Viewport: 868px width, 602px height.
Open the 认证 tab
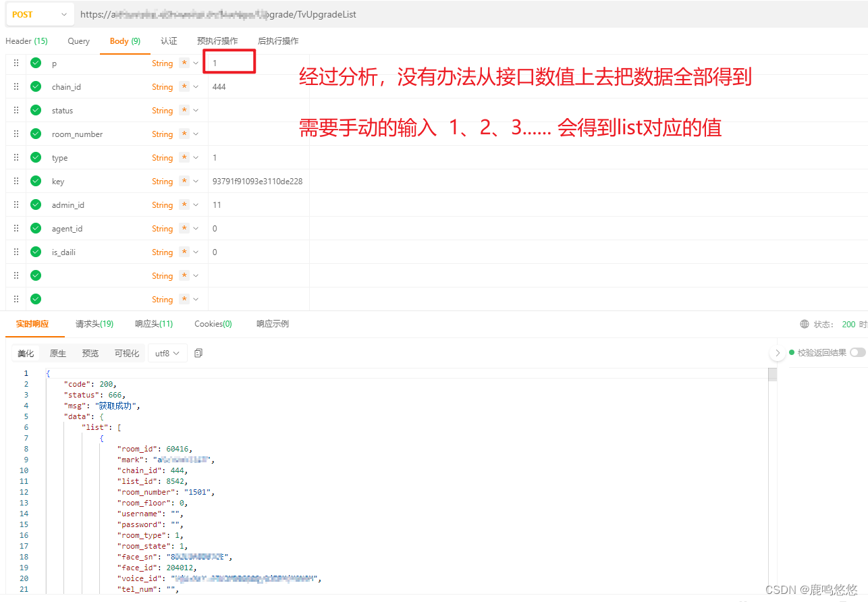tap(169, 41)
